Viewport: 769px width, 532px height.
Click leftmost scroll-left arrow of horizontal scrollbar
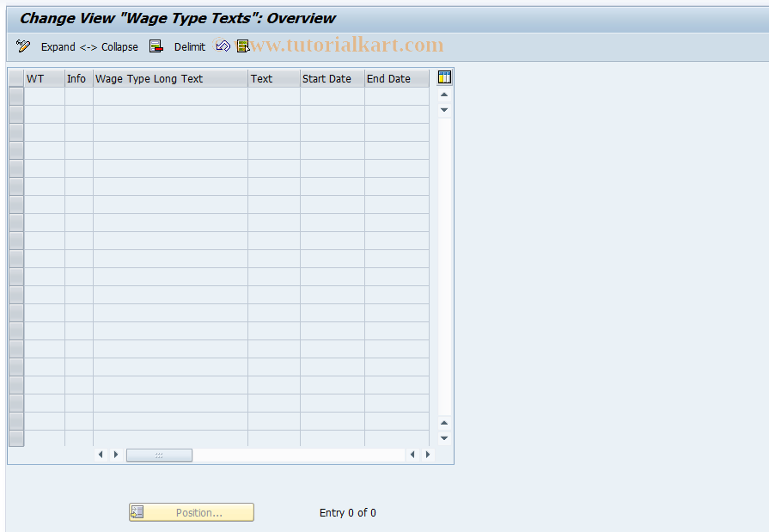pos(101,455)
